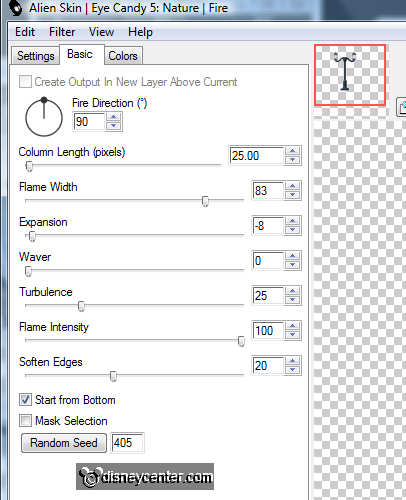The height and width of the screenshot is (500, 406).
Task: Decrease Column Length with the down arrow
Action: tap(292, 160)
